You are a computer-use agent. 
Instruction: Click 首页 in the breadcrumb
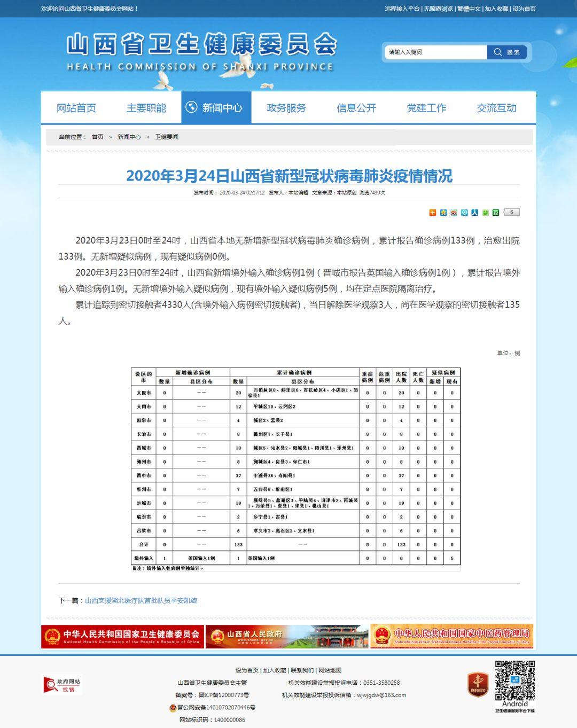pyautogui.click(x=98, y=137)
